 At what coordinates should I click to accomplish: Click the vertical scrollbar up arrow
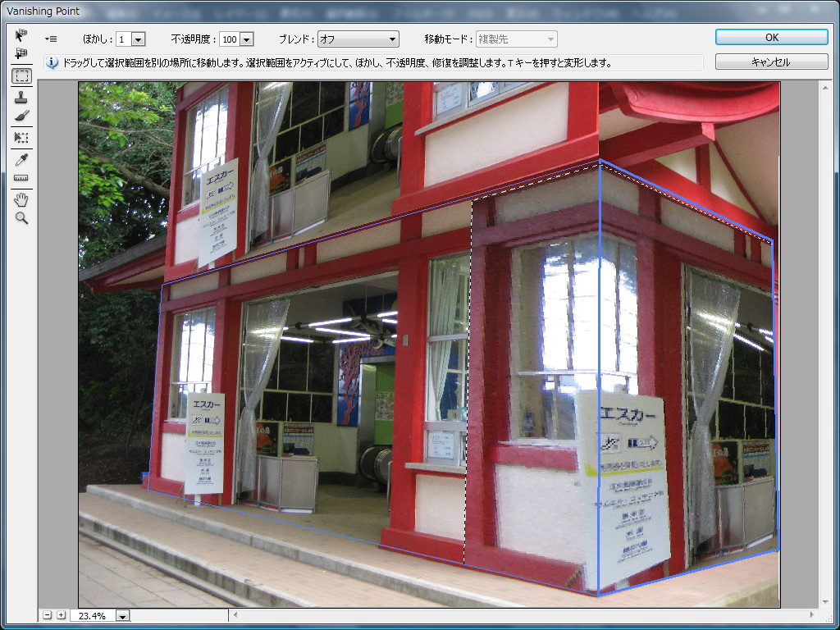click(824, 87)
